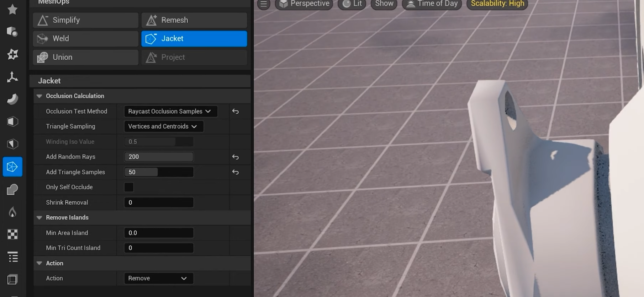644x297 pixels.
Task: Enable the Only Self Occlude checkbox
Action: click(x=129, y=187)
